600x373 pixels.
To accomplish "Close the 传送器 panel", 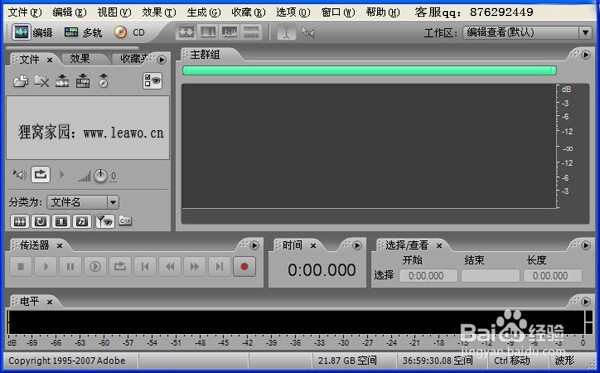I will 60,246.
